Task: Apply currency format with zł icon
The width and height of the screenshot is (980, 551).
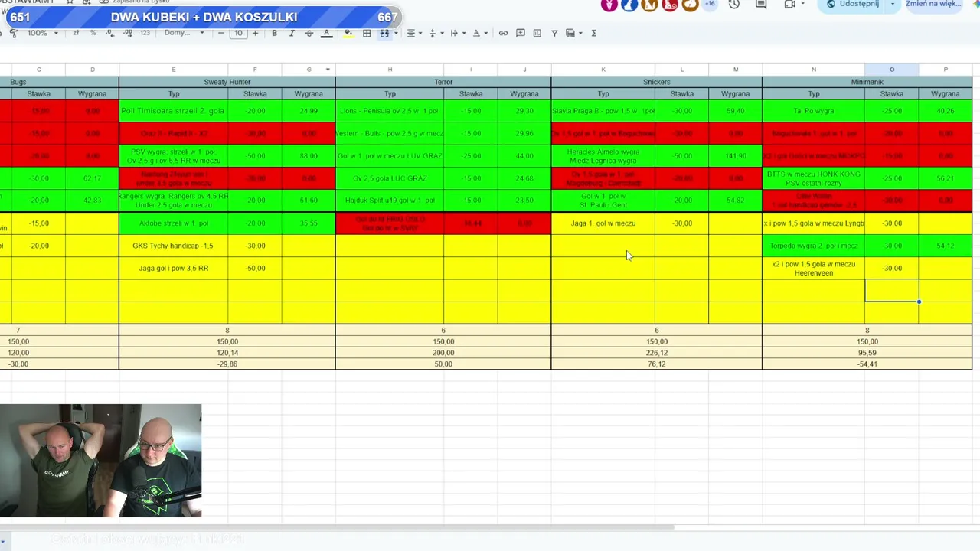Action: [76, 33]
